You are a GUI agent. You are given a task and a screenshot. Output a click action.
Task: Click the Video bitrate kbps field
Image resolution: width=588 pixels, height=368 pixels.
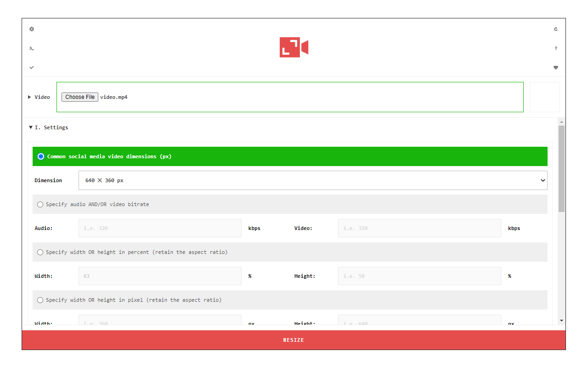tap(419, 228)
